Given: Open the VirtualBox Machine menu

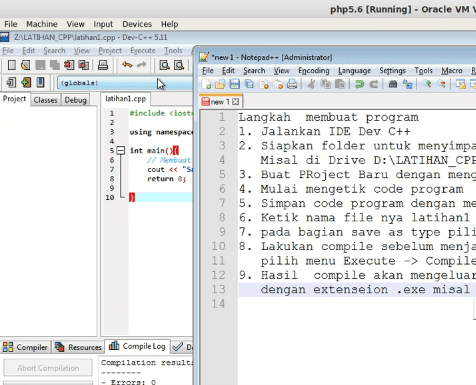Looking at the screenshot, I should 42,24.
